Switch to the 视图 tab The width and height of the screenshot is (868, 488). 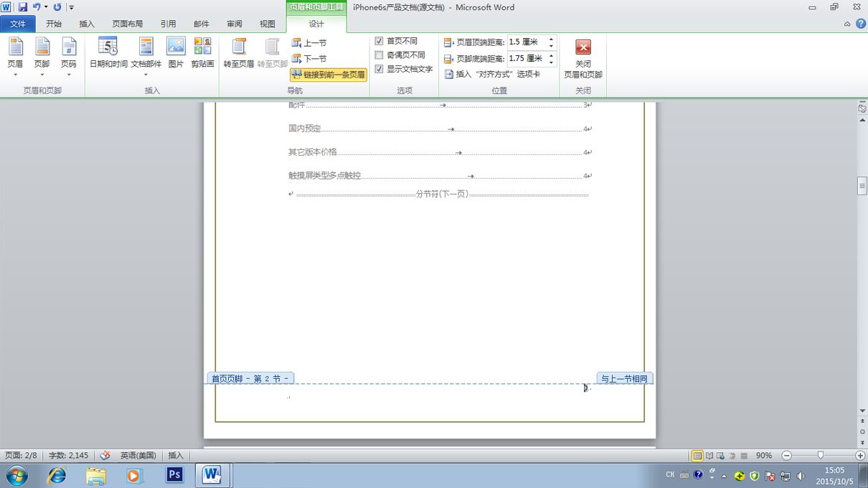[x=268, y=24]
